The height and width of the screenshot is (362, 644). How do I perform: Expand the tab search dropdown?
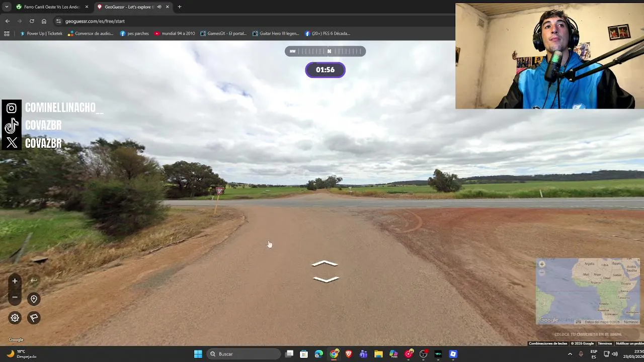pos(7,7)
